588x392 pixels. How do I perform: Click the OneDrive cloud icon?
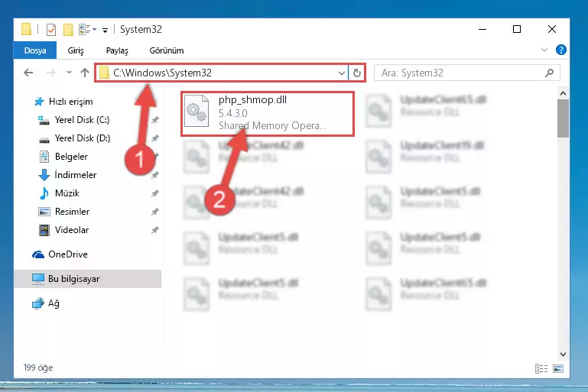coord(38,254)
